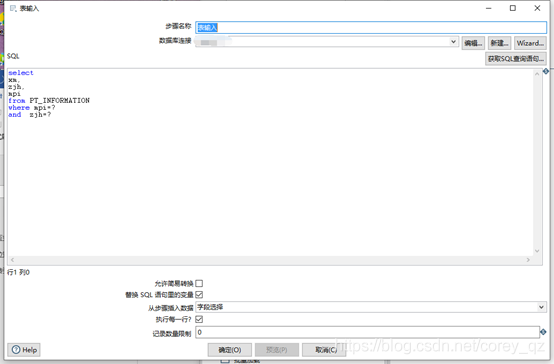
Task: Click the horizontal scrollbar right arrow
Action: [x=528, y=260]
